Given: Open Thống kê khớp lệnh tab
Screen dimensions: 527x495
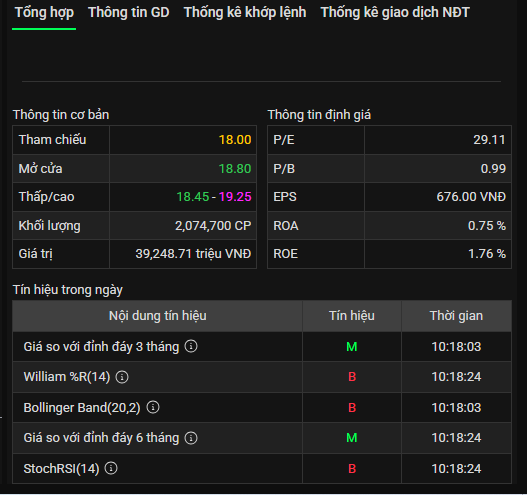Looking at the screenshot, I should [245, 12].
